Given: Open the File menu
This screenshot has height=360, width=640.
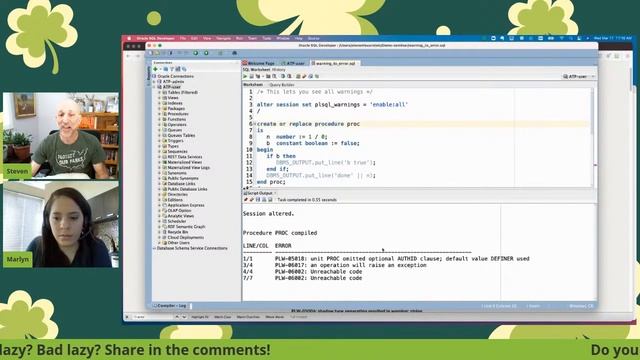Looking at the screenshot, I should click(183, 38).
